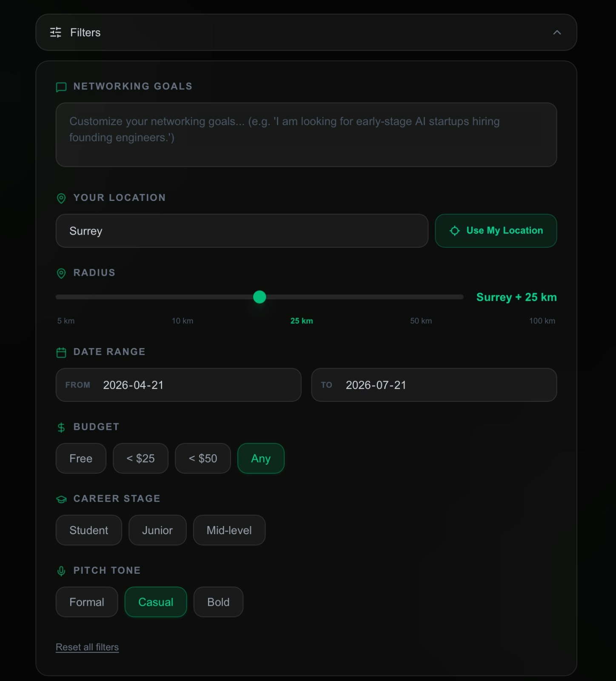The image size is (616, 681).
Task: Choose the Bold pitch tone
Action: coord(218,602)
